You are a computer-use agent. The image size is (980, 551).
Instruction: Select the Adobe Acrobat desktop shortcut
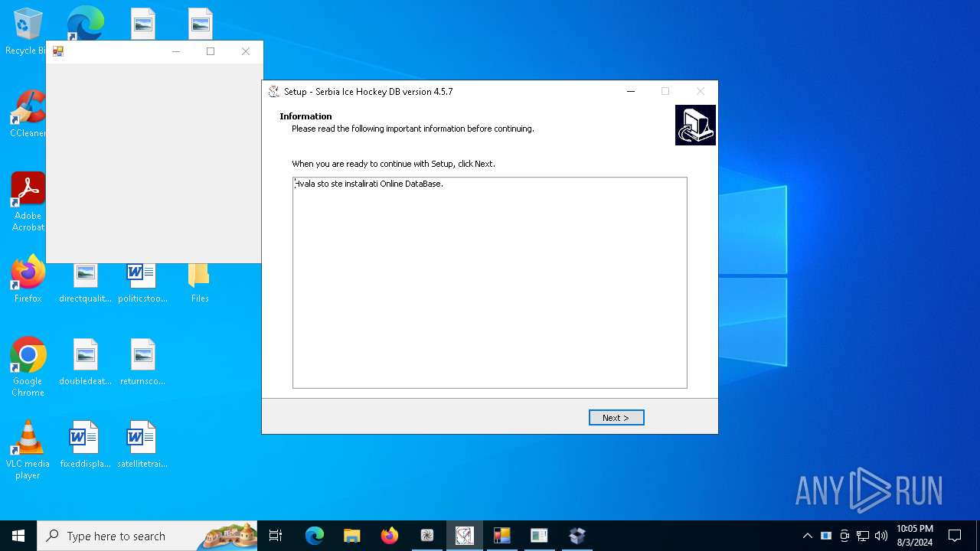click(28, 202)
